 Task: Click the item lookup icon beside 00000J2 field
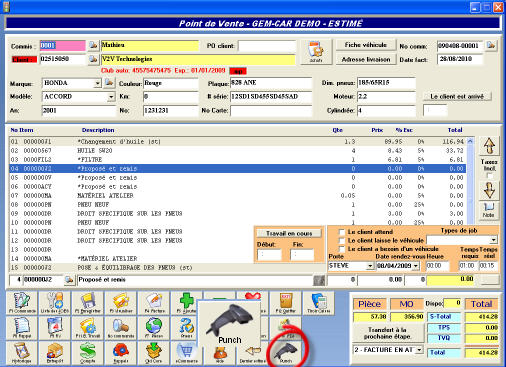pos(69,280)
